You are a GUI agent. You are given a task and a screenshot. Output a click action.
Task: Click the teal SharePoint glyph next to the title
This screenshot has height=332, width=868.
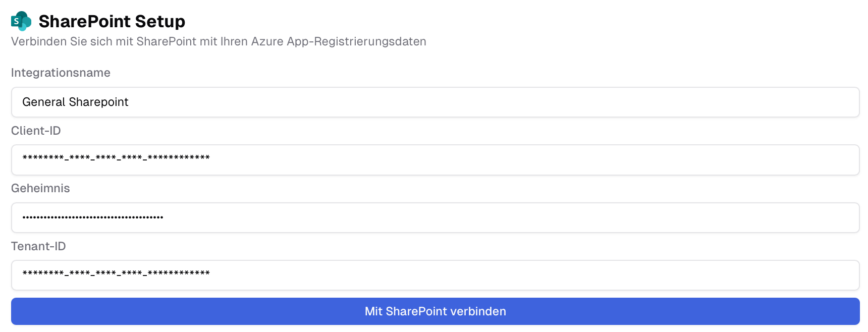21,21
